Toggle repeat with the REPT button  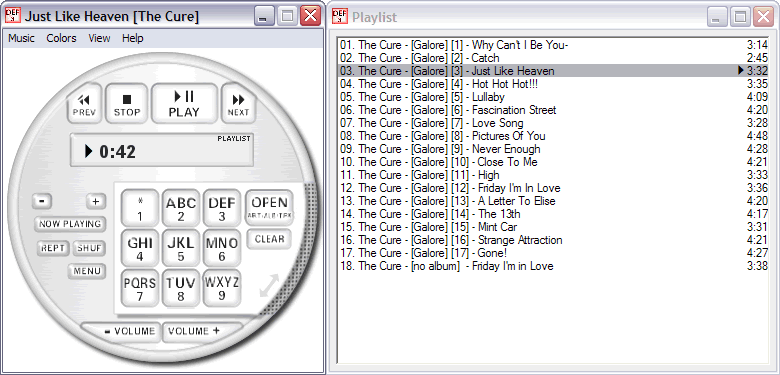52,248
